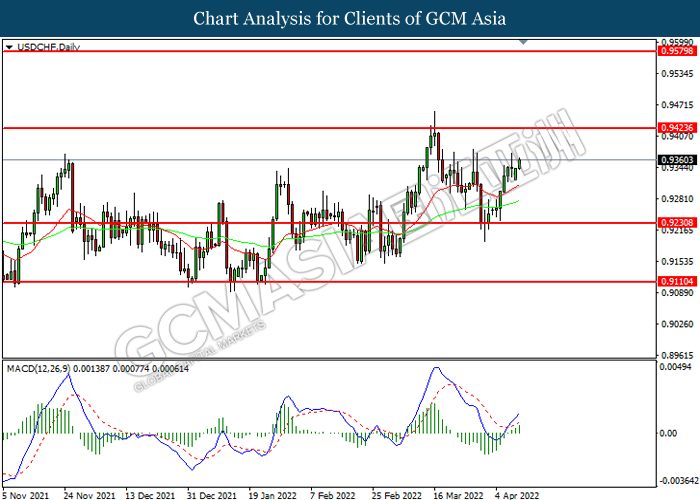Screen dimensions: 700x500
Task: Click the 0.89615 price scale value
Action: tap(677, 356)
